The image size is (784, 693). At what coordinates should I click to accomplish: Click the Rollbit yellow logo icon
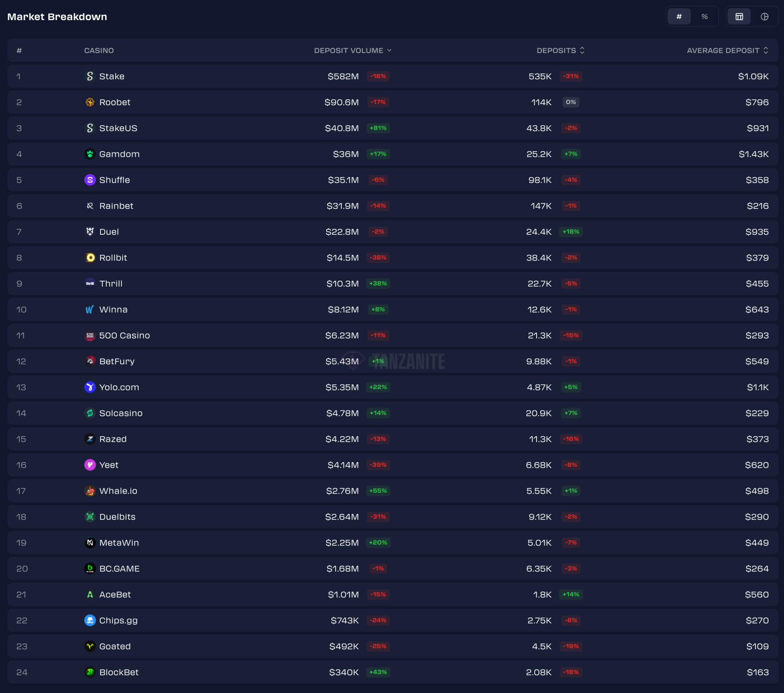point(90,258)
